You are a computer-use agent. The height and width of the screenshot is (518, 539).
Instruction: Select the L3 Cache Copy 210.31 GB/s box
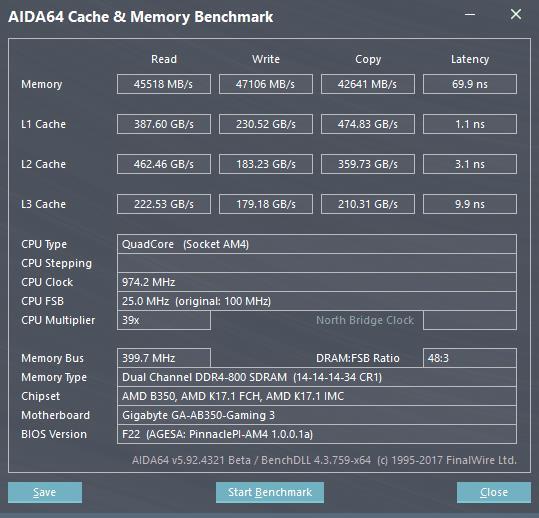pyautogui.click(x=368, y=204)
